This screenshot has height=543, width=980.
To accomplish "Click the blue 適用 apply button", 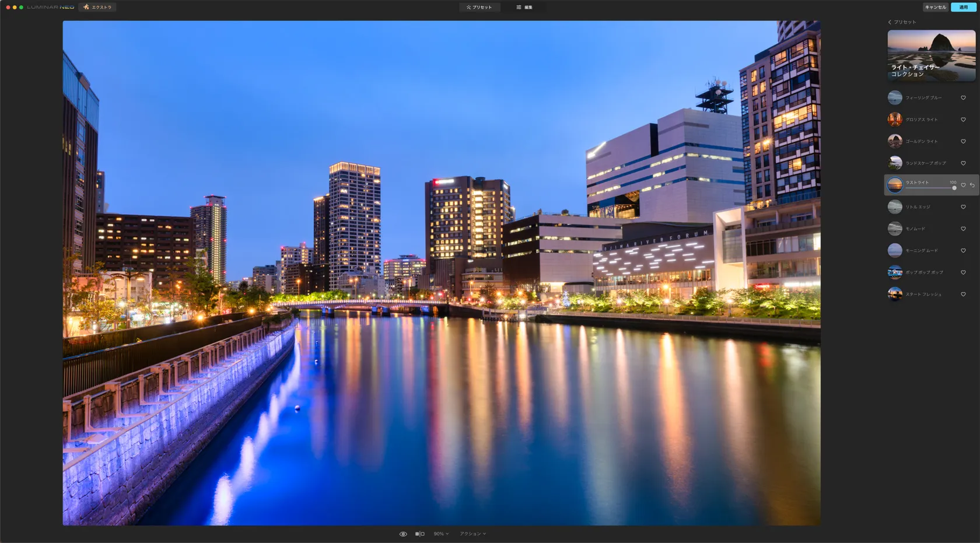I will coord(963,7).
